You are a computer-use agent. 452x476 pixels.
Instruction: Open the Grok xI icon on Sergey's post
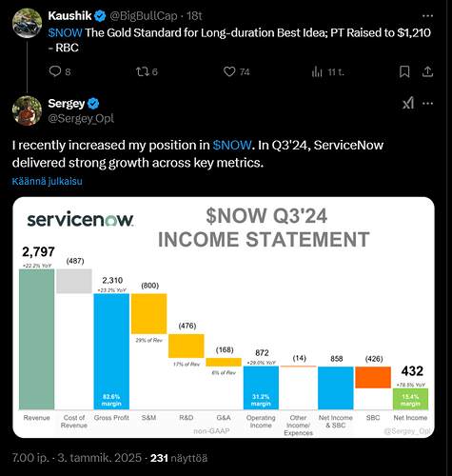point(408,103)
